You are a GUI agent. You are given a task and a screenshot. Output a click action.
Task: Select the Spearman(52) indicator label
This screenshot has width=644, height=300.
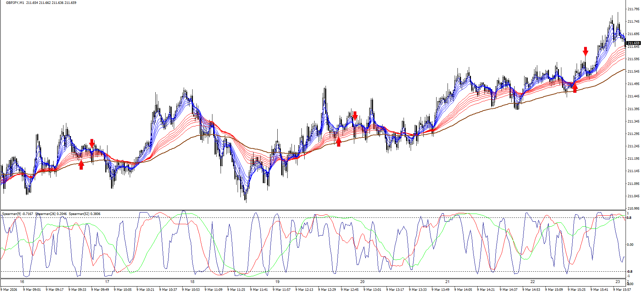pyautogui.click(x=84, y=214)
